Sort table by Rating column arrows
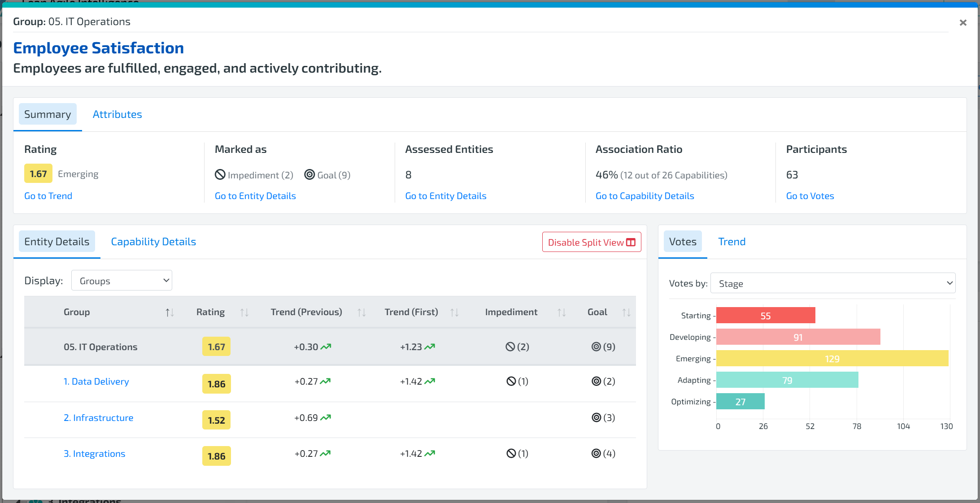This screenshot has width=980, height=503. pyautogui.click(x=244, y=312)
